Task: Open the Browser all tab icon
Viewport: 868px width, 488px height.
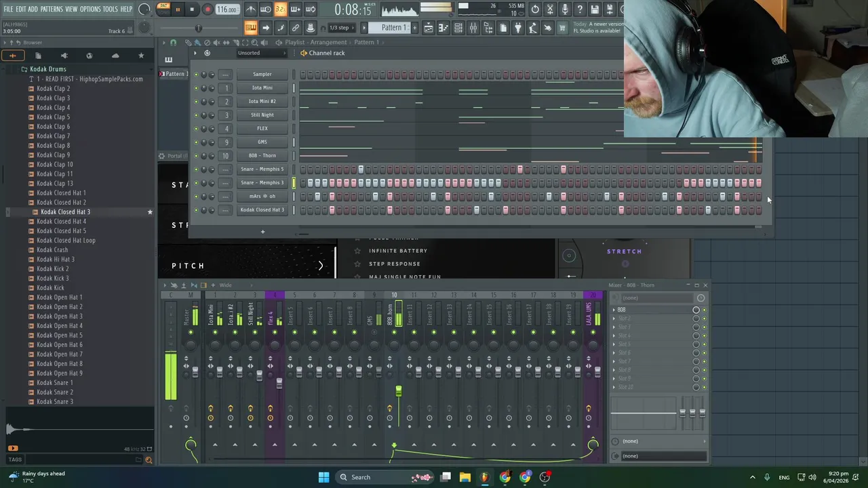Action: (x=13, y=56)
